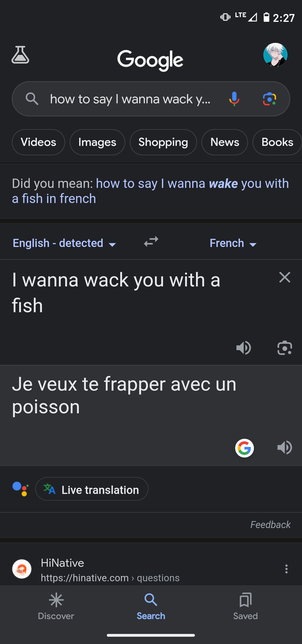Tap the search query input field
The width and height of the screenshot is (302, 644).
(x=130, y=99)
